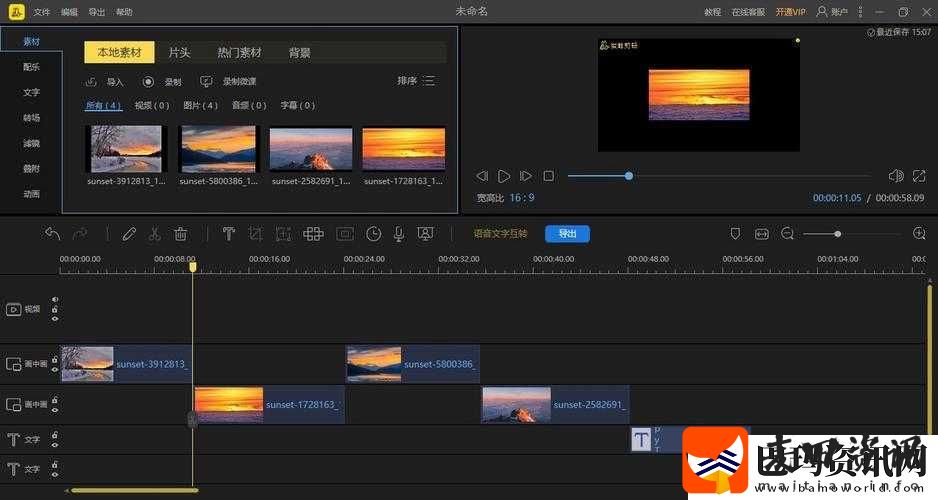This screenshot has height=500, width=938.
Task: Open the 配乐 sidebar section
Action: pos(31,67)
